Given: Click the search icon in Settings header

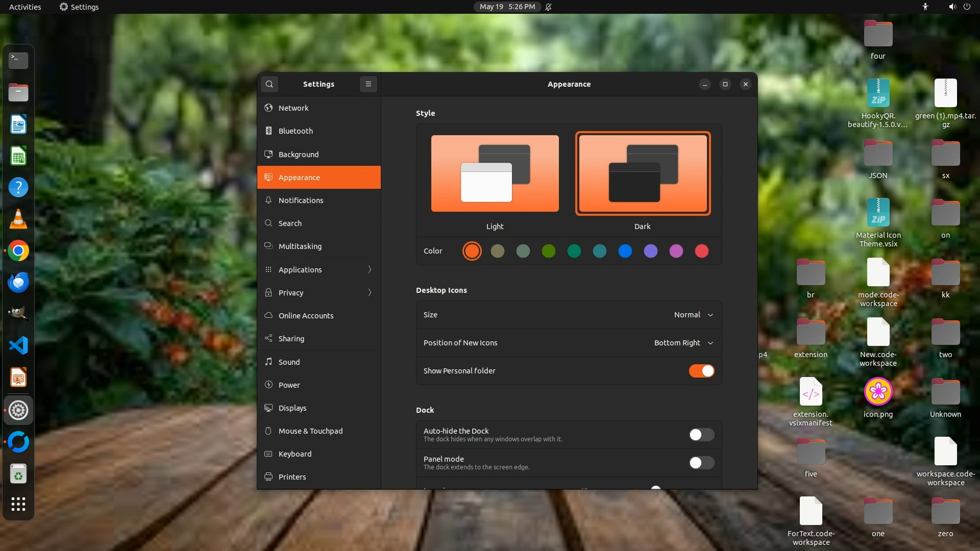Looking at the screenshot, I should (269, 84).
